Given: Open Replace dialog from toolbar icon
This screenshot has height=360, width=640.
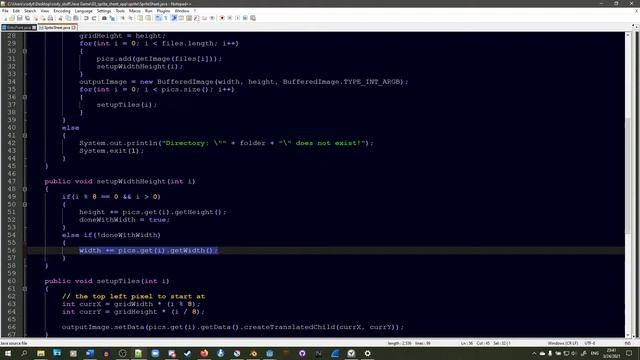Looking at the screenshot, I should tap(112, 18).
